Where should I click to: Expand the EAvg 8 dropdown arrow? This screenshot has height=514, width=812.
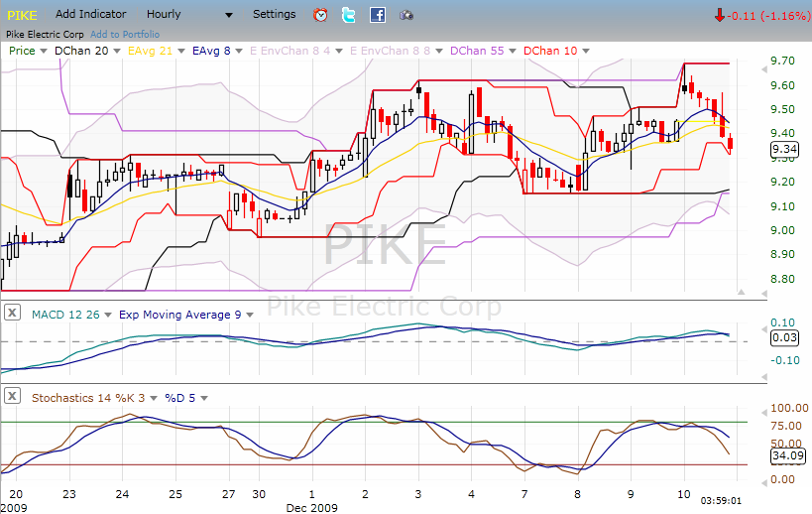pyautogui.click(x=239, y=51)
